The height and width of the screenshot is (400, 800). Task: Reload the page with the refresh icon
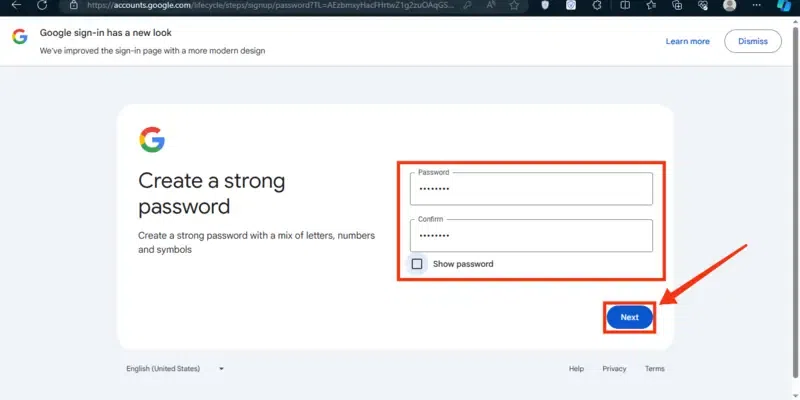coord(42,5)
